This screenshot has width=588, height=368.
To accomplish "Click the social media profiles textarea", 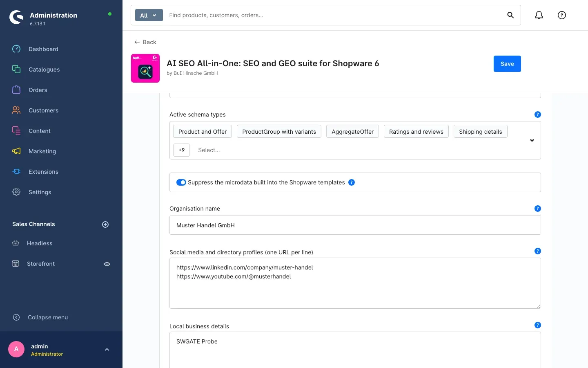I will click(355, 283).
